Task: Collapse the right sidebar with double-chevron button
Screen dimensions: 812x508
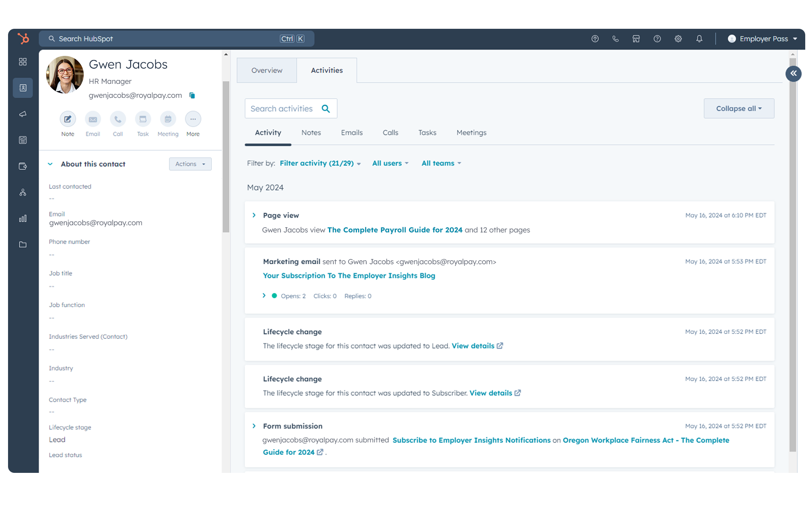Action: (x=793, y=73)
